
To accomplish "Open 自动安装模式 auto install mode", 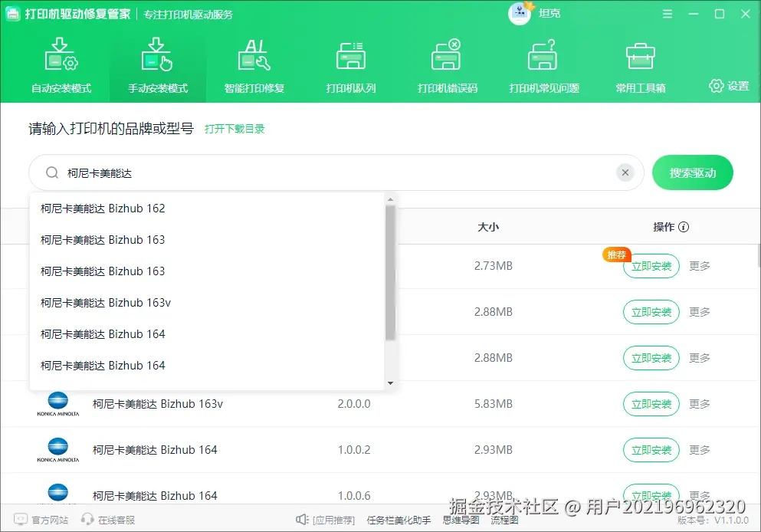I will (61, 65).
